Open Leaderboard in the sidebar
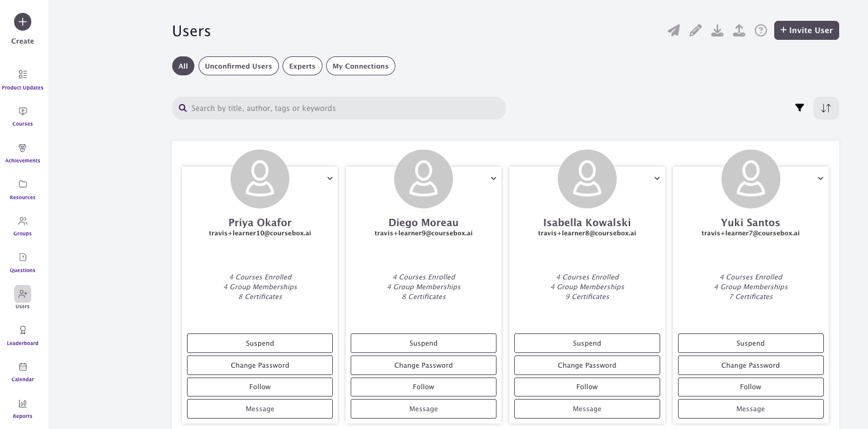 23,336
